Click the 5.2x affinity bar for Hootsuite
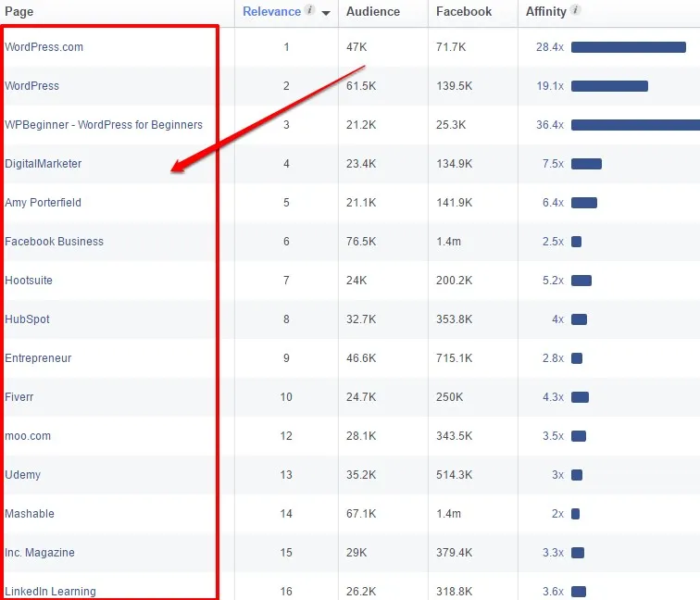Viewport: 700px width, 600px height. 581,281
